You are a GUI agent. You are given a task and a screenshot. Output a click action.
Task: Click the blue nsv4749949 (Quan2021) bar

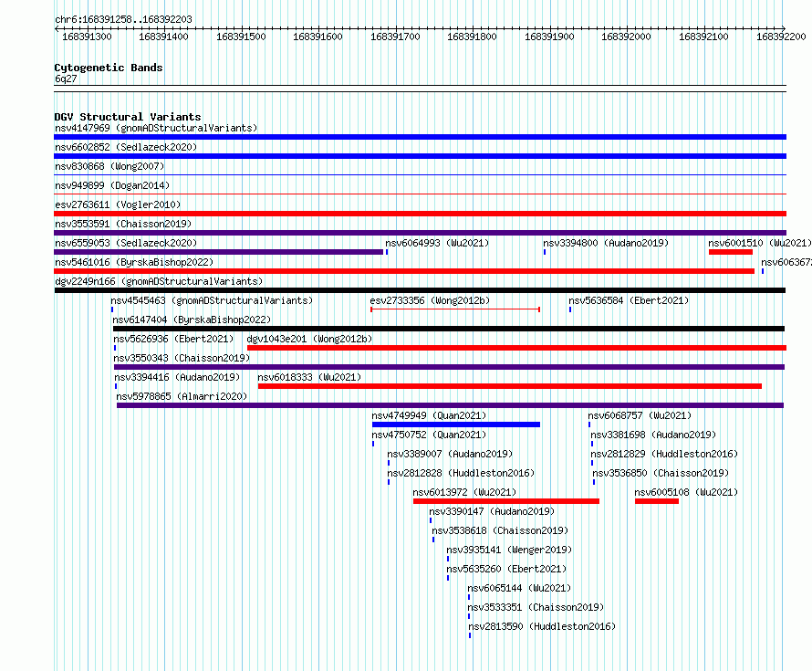pyautogui.click(x=455, y=425)
